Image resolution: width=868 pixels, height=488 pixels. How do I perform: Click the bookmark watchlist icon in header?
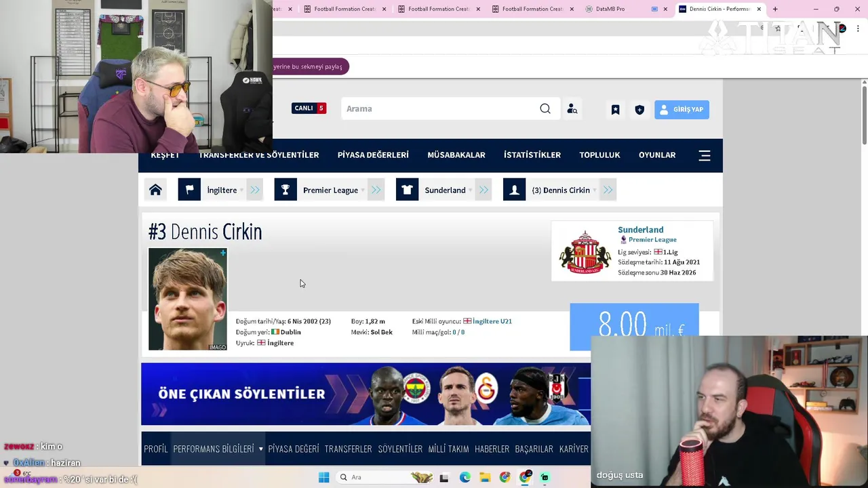615,109
